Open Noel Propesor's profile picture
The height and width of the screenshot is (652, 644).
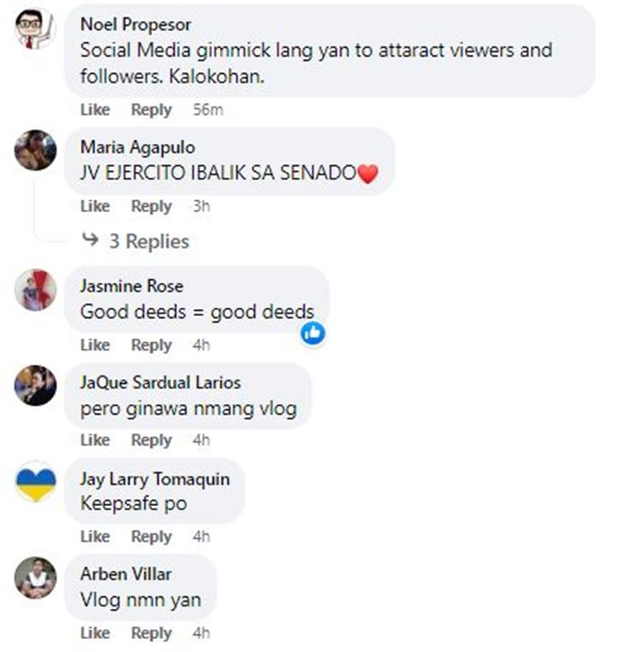35,27
